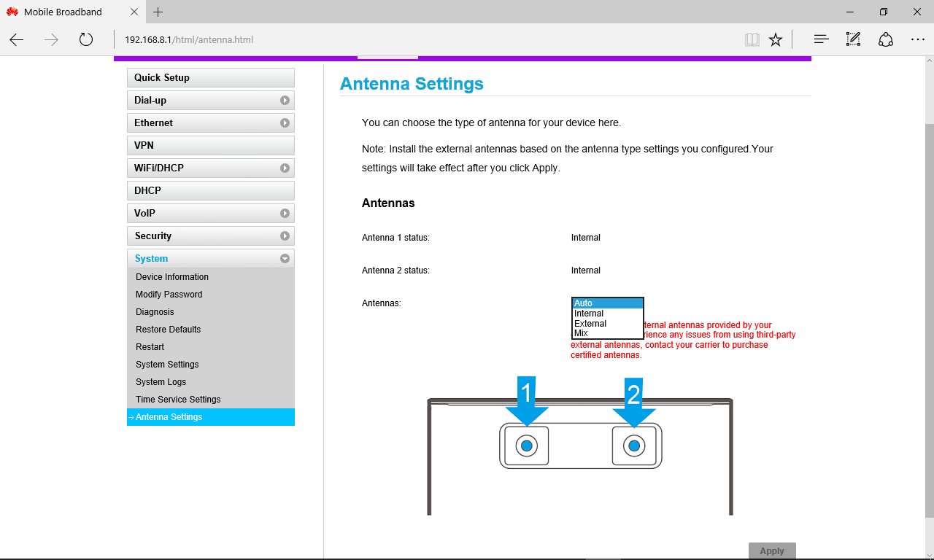Expand the Dial-up menu arrow
This screenshot has height=560, width=934.
285,101
